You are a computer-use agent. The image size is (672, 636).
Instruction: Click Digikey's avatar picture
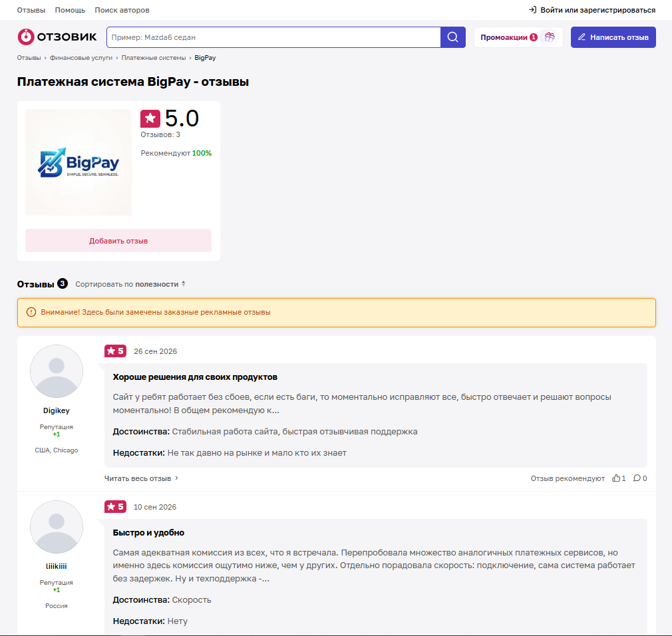[x=57, y=371]
